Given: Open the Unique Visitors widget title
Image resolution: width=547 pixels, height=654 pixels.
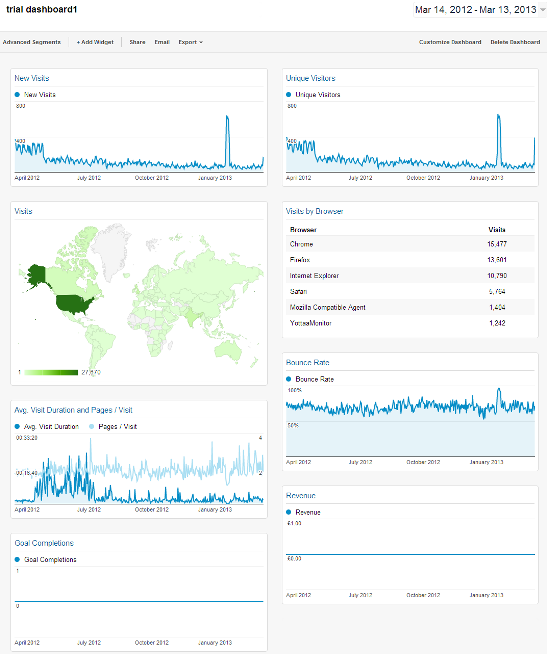Looking at the screenshot, I should (x=310, y=78).
